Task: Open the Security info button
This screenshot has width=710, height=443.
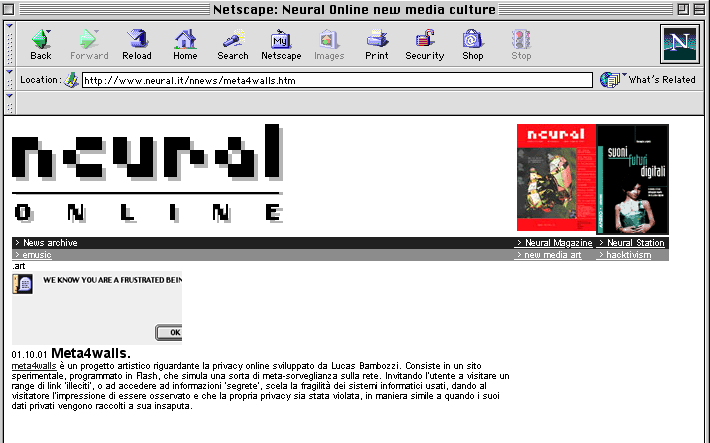Action: (x=425, y=45)
